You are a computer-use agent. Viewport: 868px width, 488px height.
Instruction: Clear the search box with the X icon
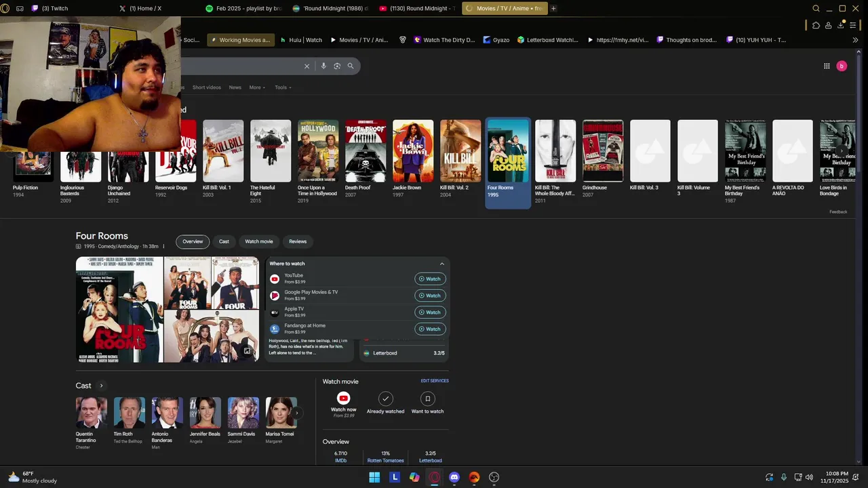coord(307,66)
